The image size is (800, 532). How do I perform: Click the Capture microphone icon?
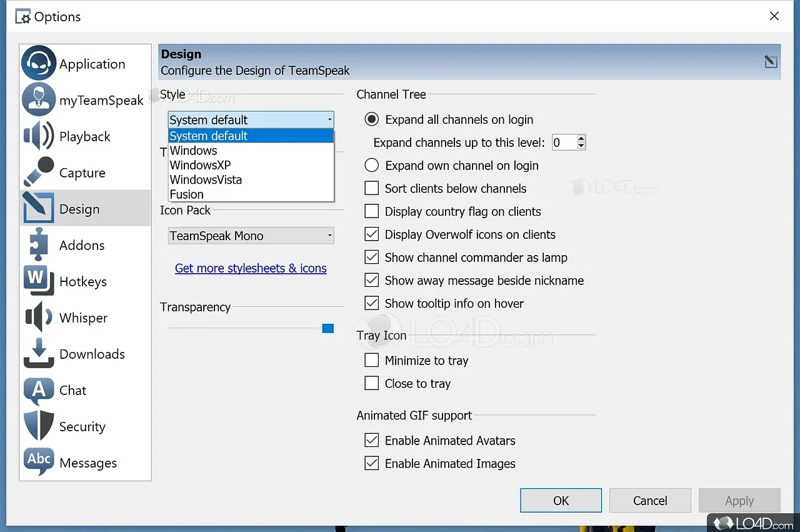click(39, 173)
